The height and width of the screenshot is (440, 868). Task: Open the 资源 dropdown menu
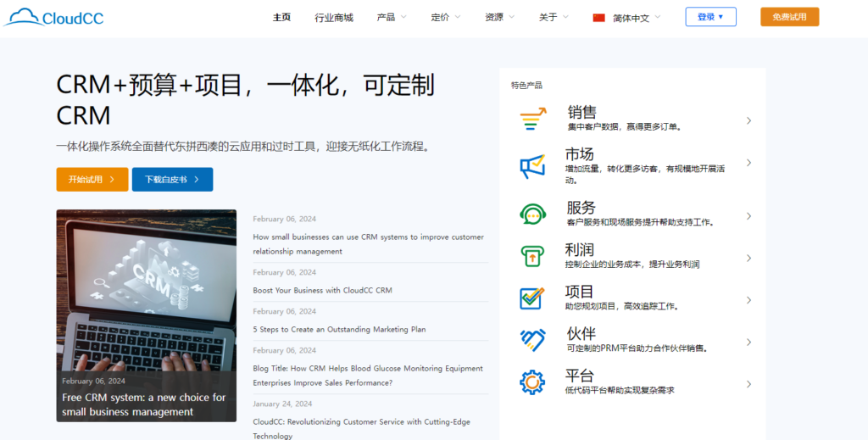pyautogui.click(x=499, y=17)
